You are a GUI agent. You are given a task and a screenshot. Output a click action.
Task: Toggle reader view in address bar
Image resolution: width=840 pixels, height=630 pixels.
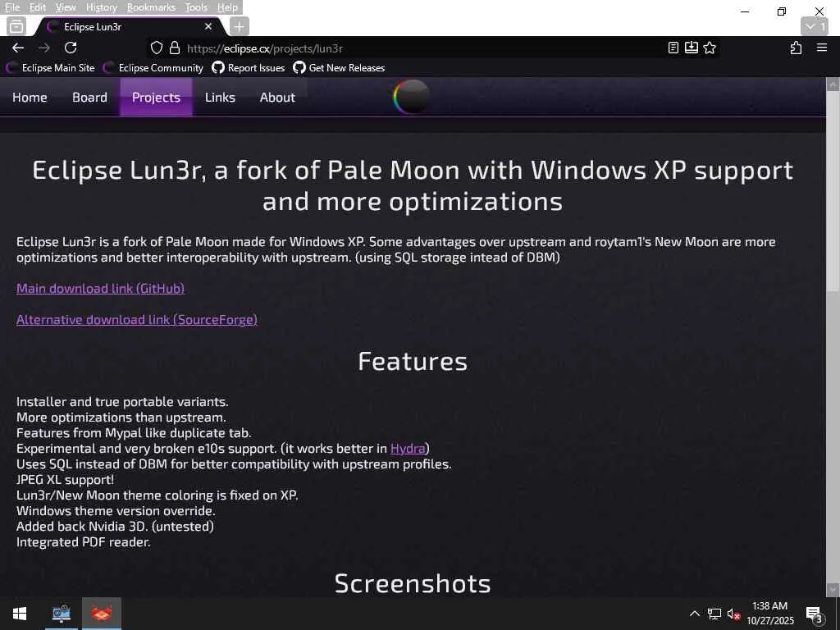pos(673,48)
